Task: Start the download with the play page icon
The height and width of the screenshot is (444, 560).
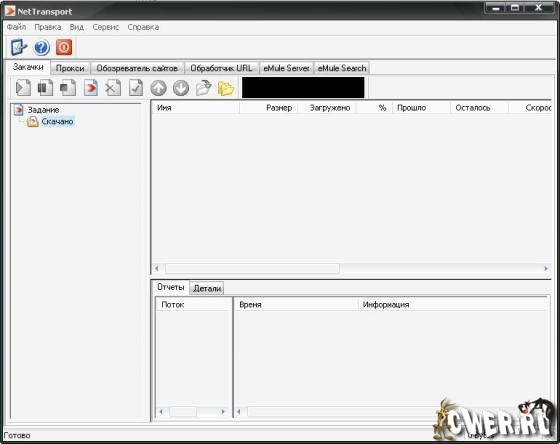Action: click(x=23, y=88)
